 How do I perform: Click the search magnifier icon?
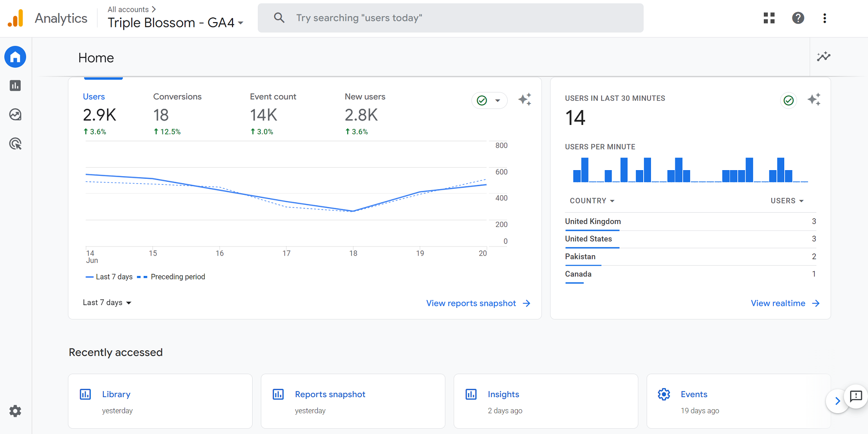pos(279,18)
